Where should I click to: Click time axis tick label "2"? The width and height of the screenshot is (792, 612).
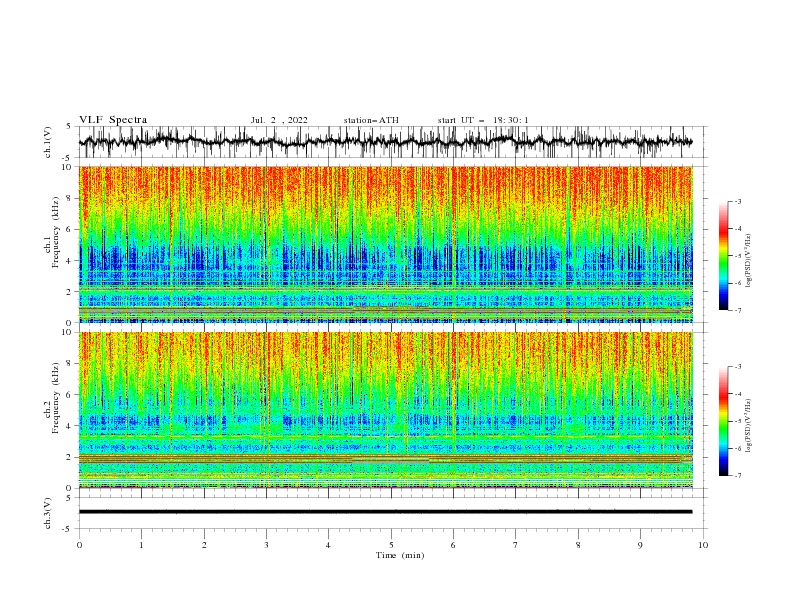(204, 545)
